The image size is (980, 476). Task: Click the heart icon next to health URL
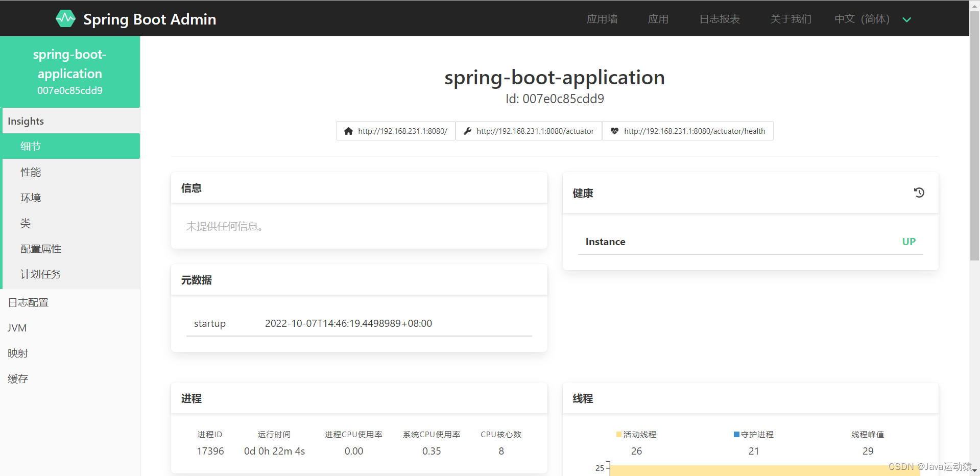614,131
